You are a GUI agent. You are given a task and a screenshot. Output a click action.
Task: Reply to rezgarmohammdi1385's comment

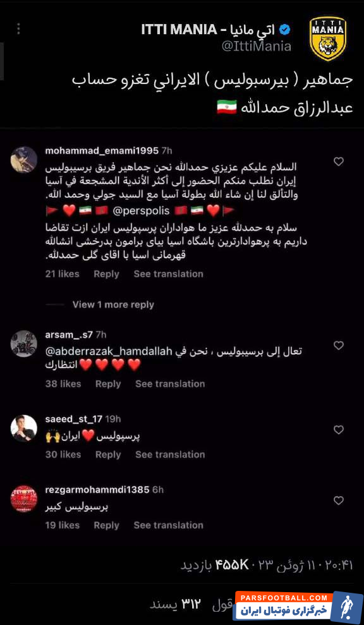pyautogui.click(x=106, y=525)
